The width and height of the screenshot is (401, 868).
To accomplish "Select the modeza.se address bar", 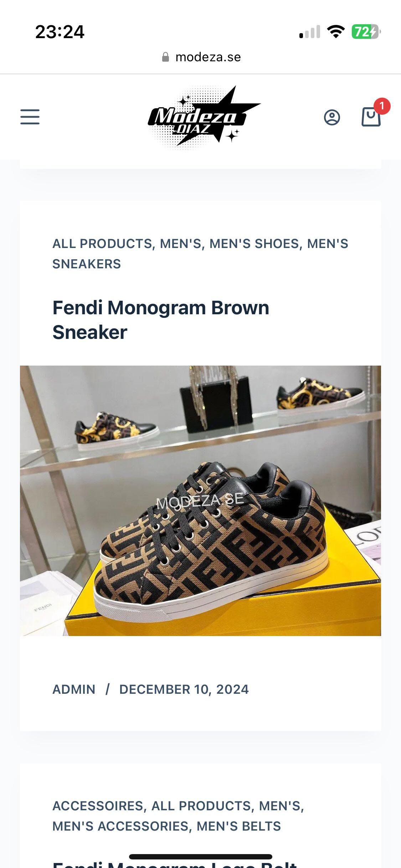I will [x=201, y=57].
